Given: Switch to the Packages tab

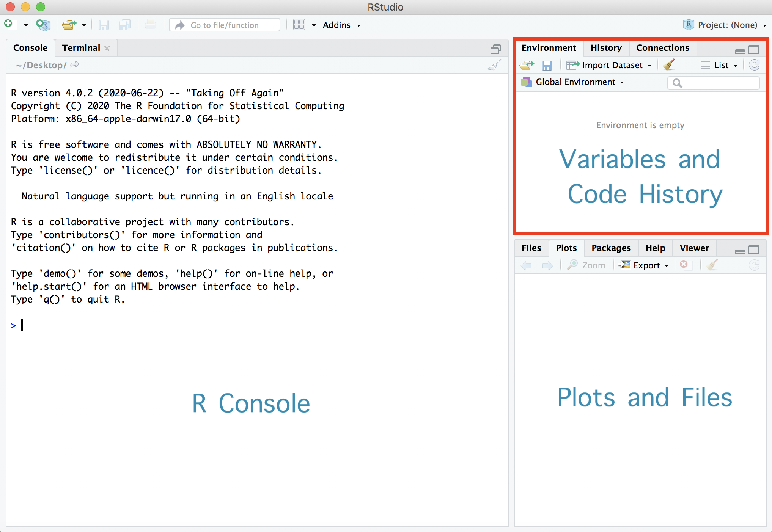Looking at the screenshot, I should [x=611, y=248].
